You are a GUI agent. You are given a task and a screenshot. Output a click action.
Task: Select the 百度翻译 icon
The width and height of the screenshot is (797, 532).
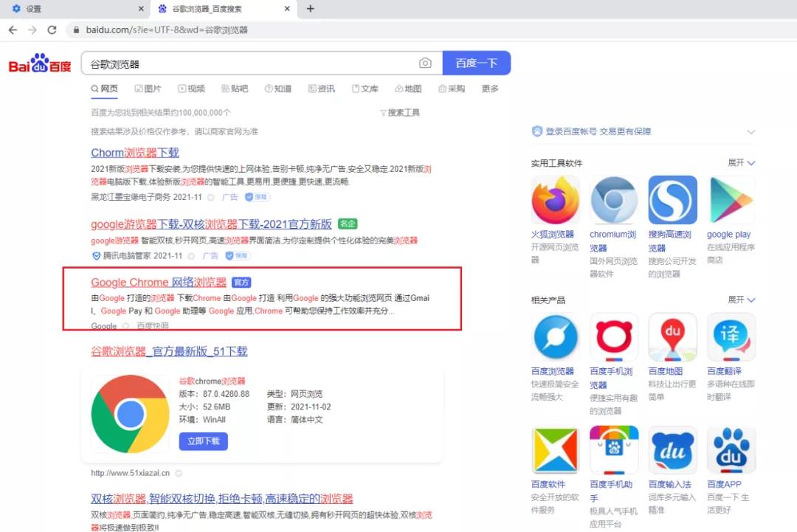731,337
